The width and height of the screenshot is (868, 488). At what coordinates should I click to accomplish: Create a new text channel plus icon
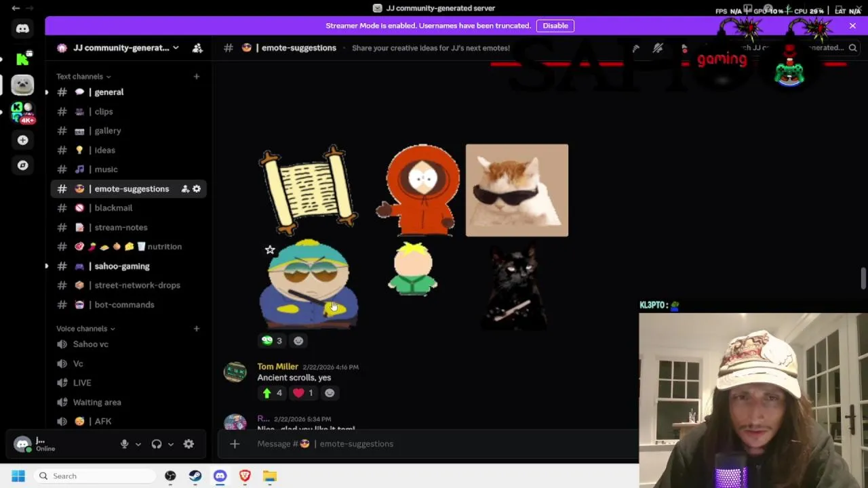pyautogui.click(x=197, y=77)
